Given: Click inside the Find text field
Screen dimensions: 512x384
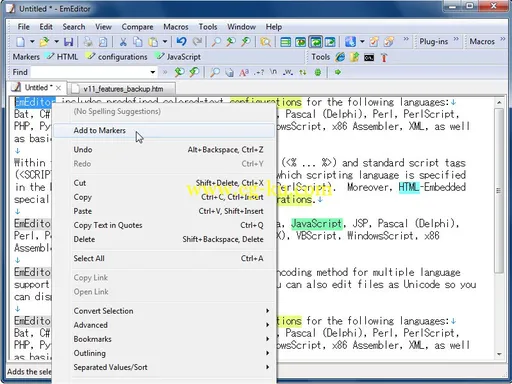Looking at the screenshot, I should [90, 72].
